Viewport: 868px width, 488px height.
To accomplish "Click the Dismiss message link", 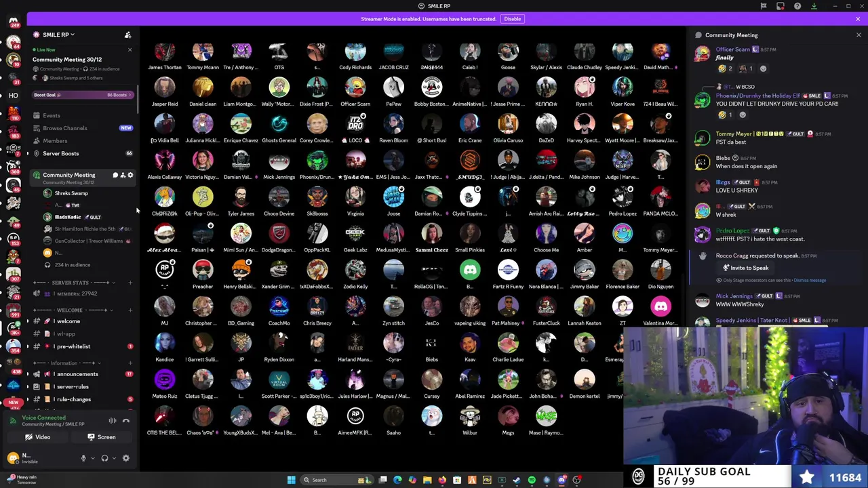I will tap(810, 280).
